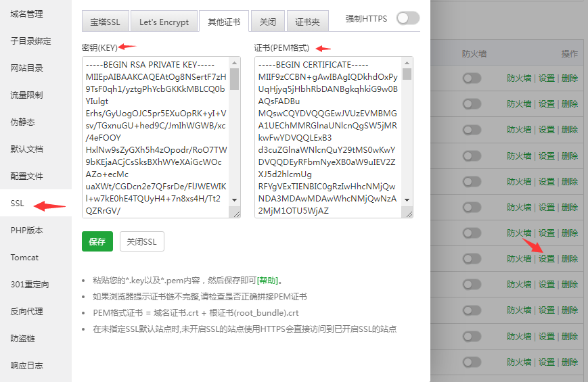Screen dimensions: 588x382
Task: Switch to the 宝塔SSL tab
Action: 105,22
